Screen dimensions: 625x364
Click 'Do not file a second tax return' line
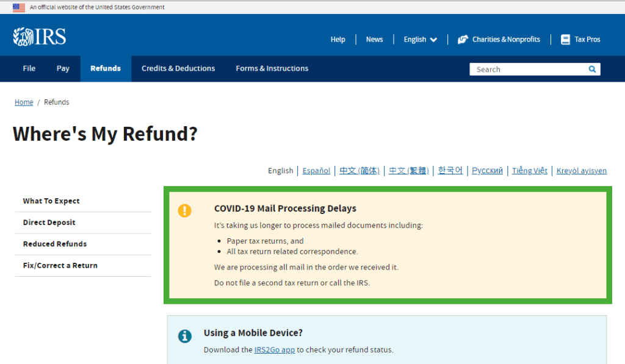[x=292, y=283]
